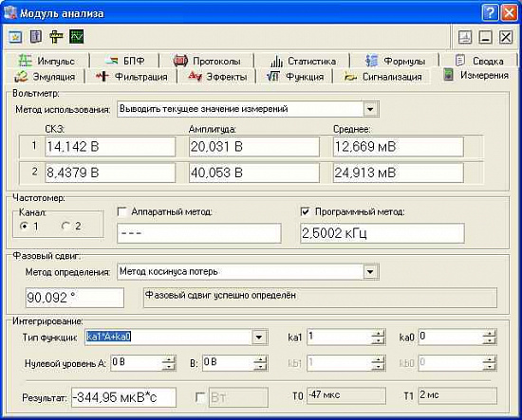
Task: Switch to the Статистика tab
Action: 302,61
